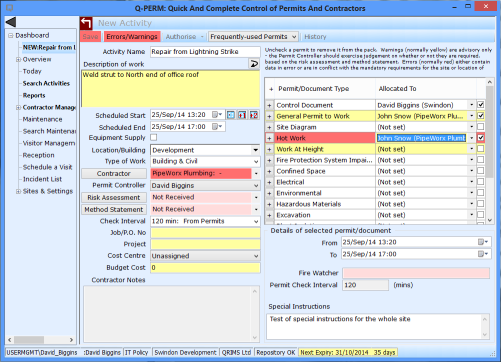Screen dimensions: 501x362
Task: Expand the Fire Protection System row plus icon
Action: (x=269, y=160)
